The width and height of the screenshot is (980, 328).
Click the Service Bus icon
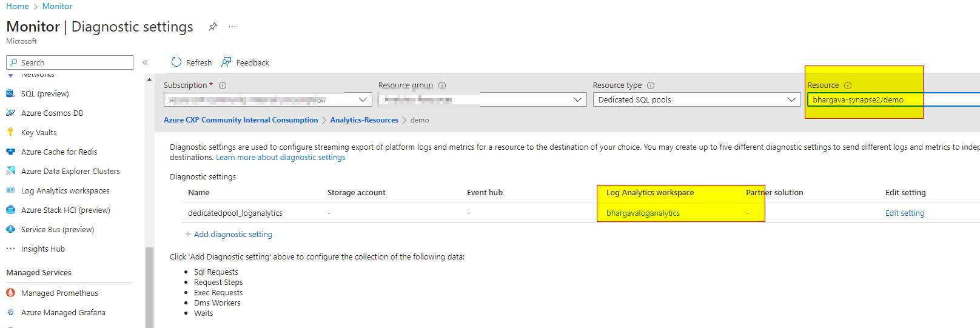10,229
